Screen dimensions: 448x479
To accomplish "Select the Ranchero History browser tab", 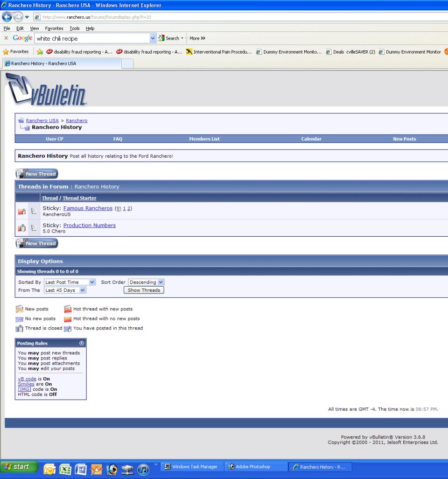I will (x=62, y=63).
